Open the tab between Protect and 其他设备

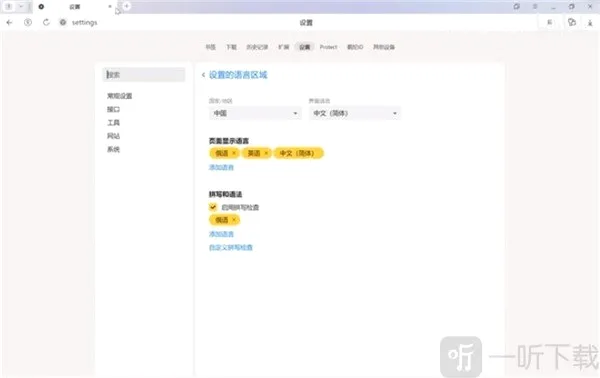coord(355,47)
